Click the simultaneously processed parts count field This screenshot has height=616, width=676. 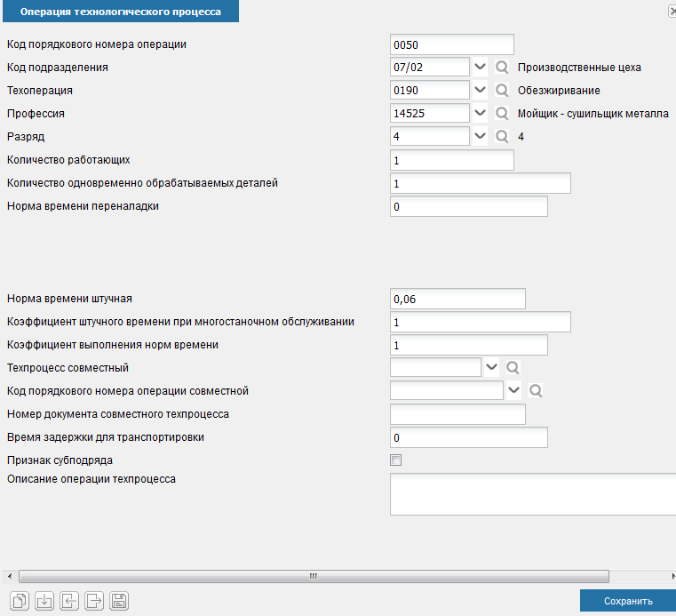(x=481, y=183)
